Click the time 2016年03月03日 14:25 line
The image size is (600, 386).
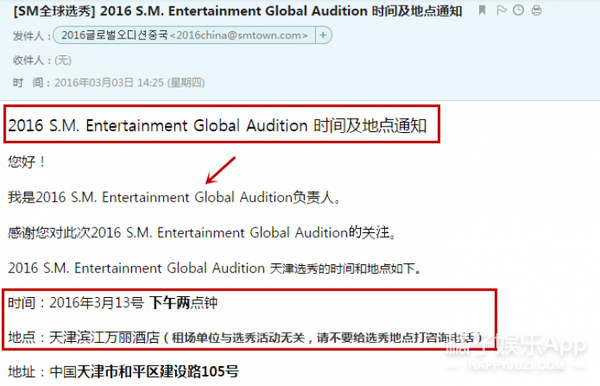pos(109,83)
